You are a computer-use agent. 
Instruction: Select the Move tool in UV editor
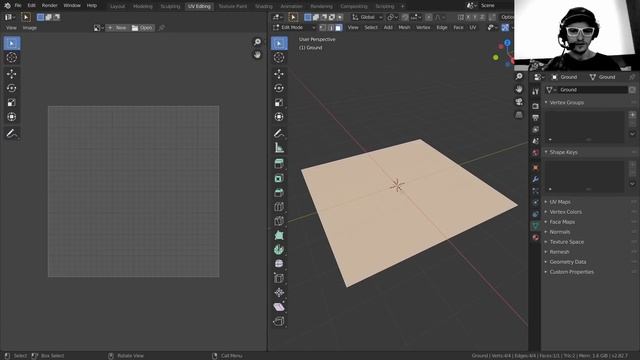pyautogui.click(x=12, y=74)
